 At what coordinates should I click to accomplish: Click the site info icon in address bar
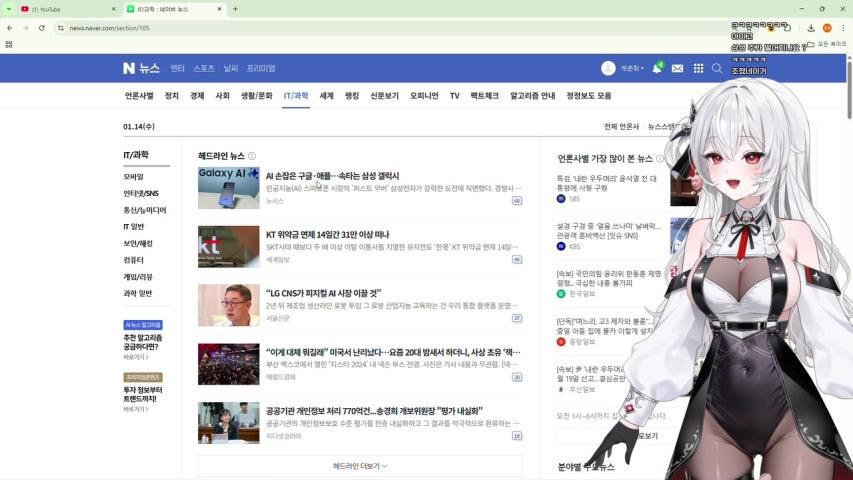tap(60, 28)
